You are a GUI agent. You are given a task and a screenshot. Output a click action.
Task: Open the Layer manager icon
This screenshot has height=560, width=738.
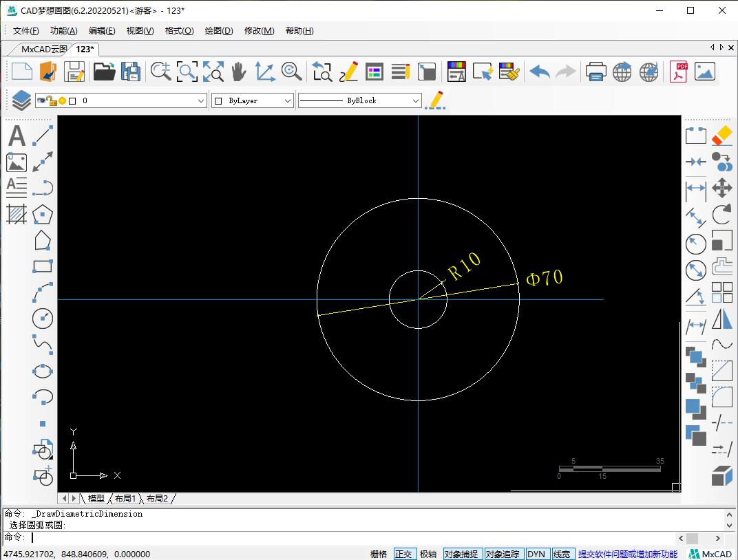tap(21, 100)
